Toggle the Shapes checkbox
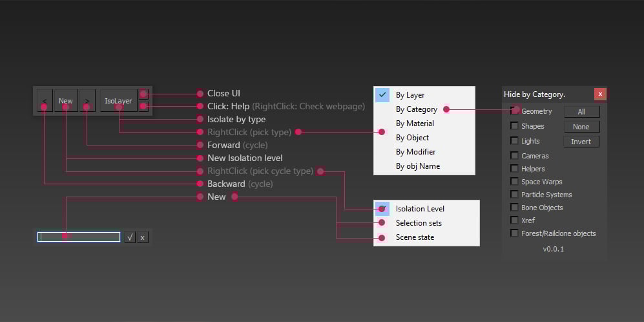644x322 pixels. click(x=514, y=126)
